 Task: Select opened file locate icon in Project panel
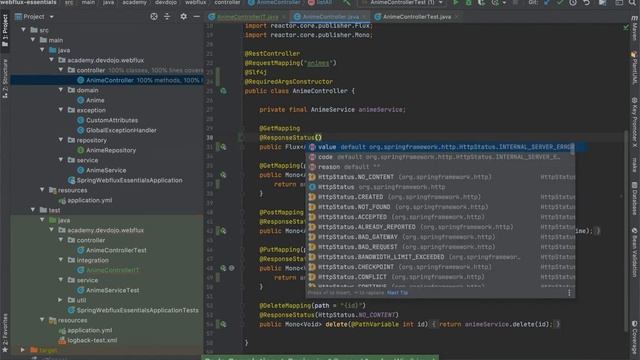click(x=154, y=16)
